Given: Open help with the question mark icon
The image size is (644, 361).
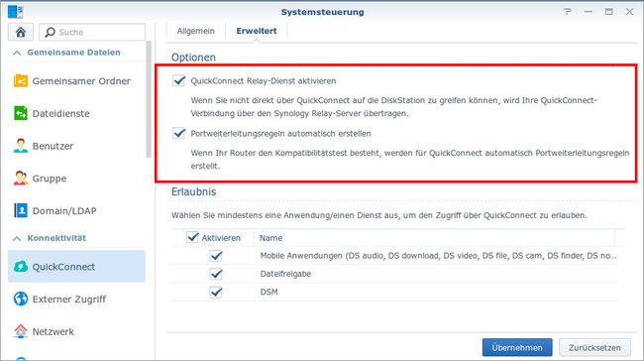Looking at the screenshot, I should 568,12.
